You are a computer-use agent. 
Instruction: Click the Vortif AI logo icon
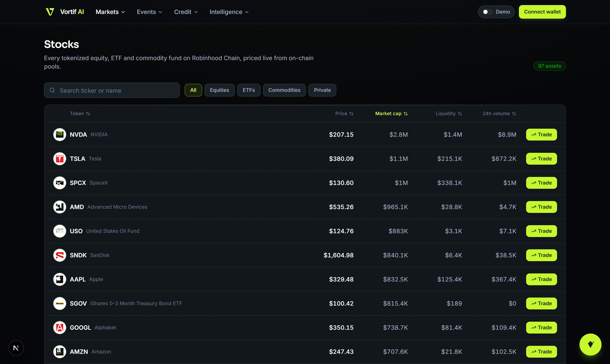coord(50,12)
